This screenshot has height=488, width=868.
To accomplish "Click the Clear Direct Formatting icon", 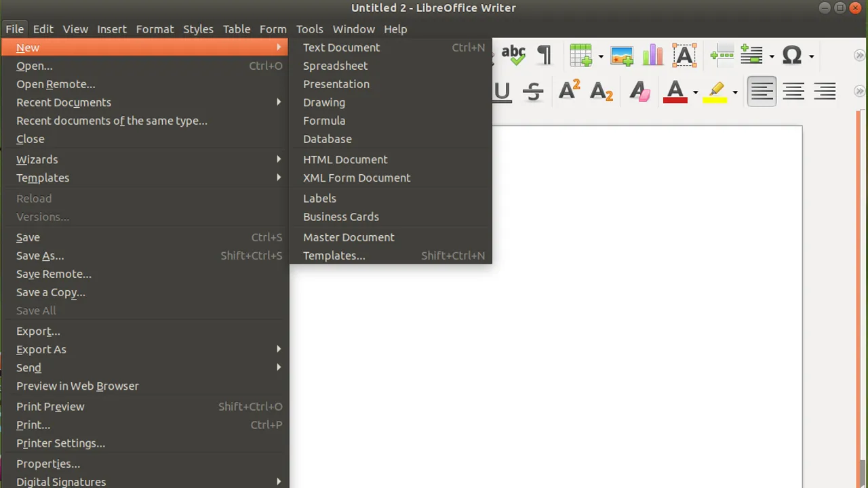I will [639, 91].
